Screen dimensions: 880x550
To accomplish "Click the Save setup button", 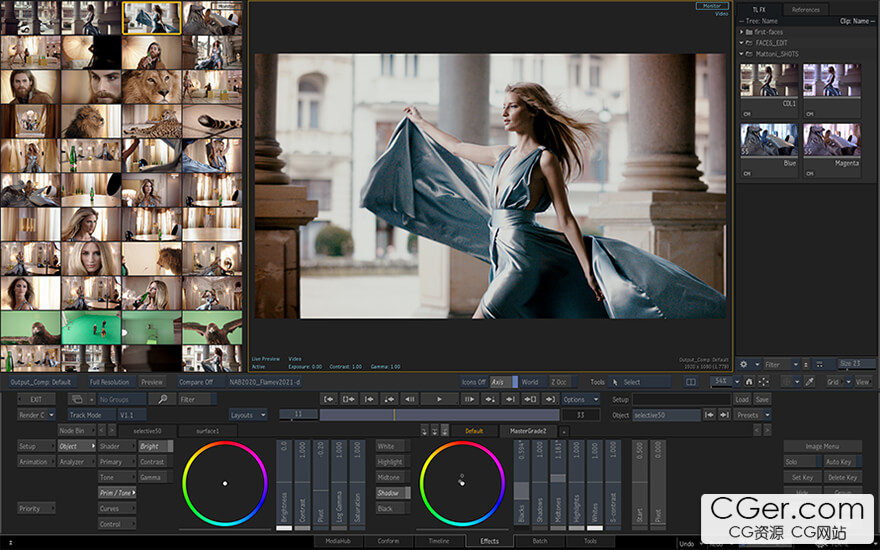I will (762, 399).
